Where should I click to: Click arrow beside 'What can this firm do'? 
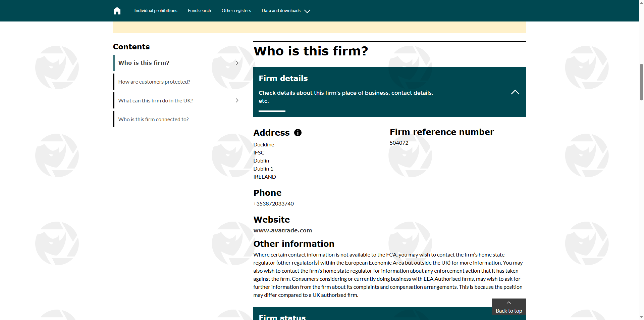coord(237,100)
